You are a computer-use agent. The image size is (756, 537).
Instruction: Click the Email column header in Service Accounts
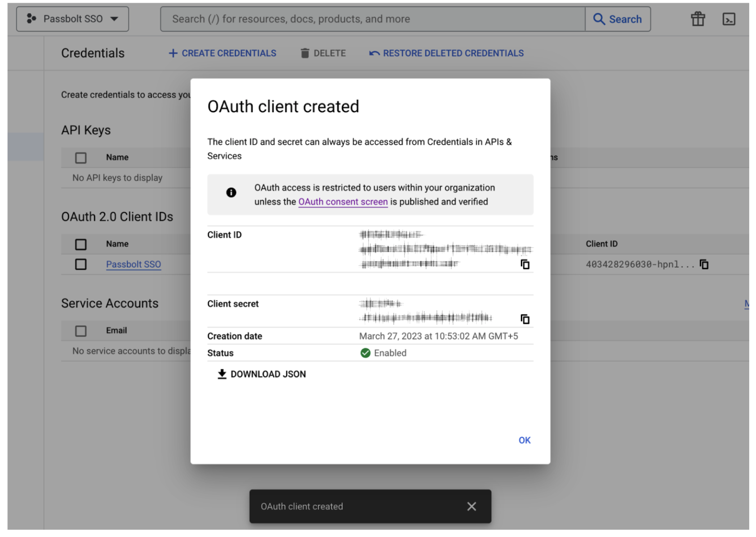tap(116, 330)
